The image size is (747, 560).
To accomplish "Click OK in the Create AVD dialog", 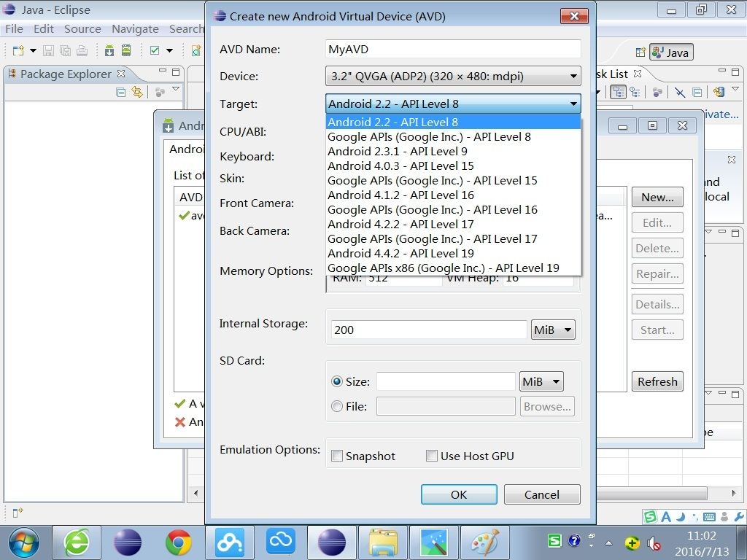I will point(459,494).
